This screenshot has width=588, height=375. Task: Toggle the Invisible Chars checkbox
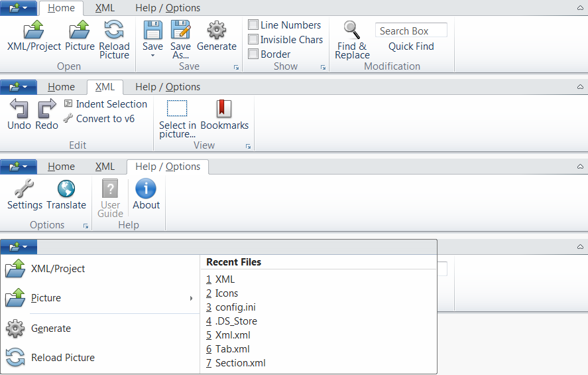(x=253, y=40)
